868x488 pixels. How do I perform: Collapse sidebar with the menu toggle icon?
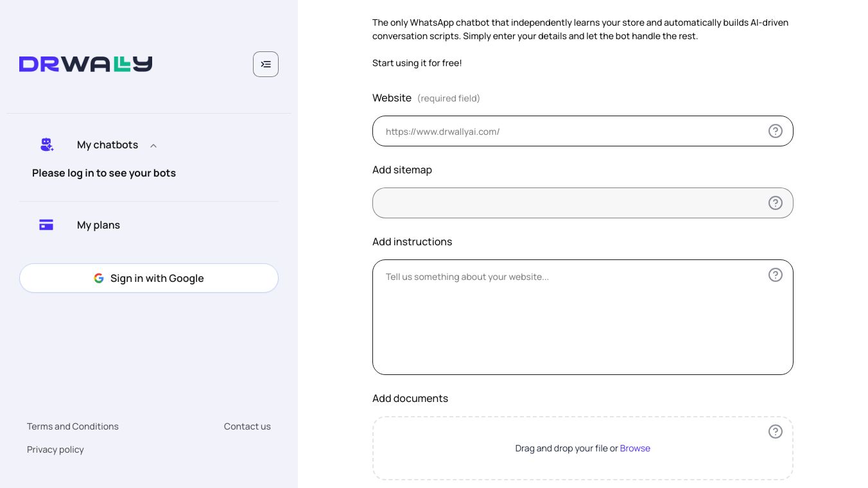pyautogui.click(x=266, y=64)
